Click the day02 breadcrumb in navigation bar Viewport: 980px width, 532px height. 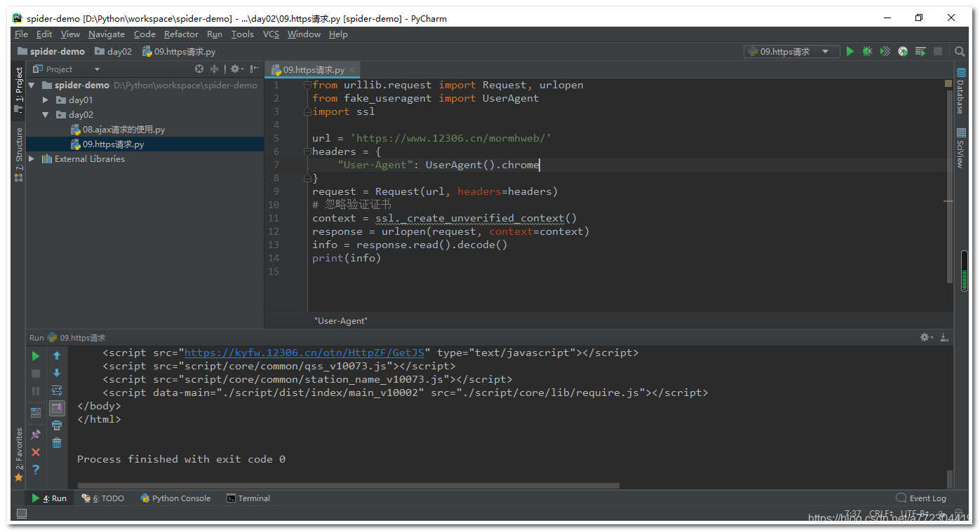click(x=113, y=51)
